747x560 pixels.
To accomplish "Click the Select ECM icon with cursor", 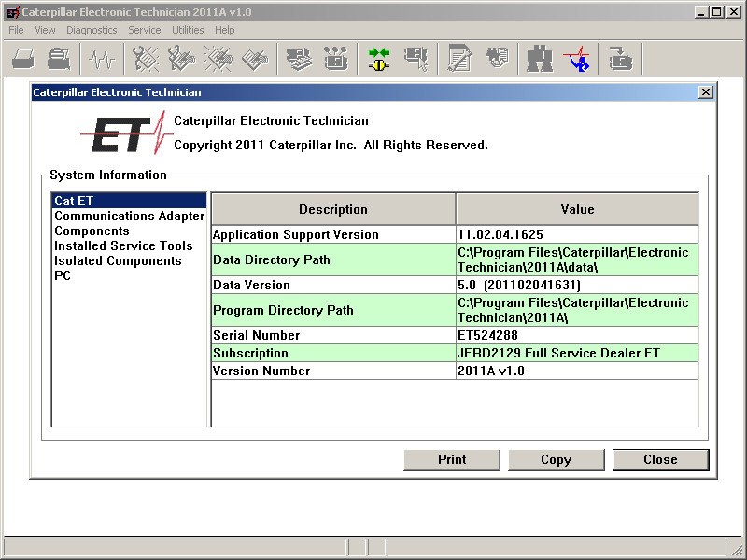I will (x=416, y=59).
